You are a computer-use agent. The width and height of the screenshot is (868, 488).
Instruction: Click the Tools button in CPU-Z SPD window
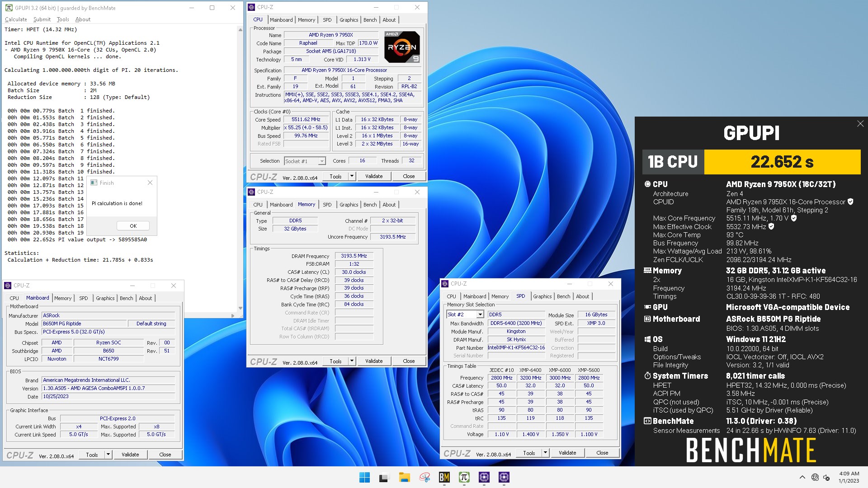(529, 453)
